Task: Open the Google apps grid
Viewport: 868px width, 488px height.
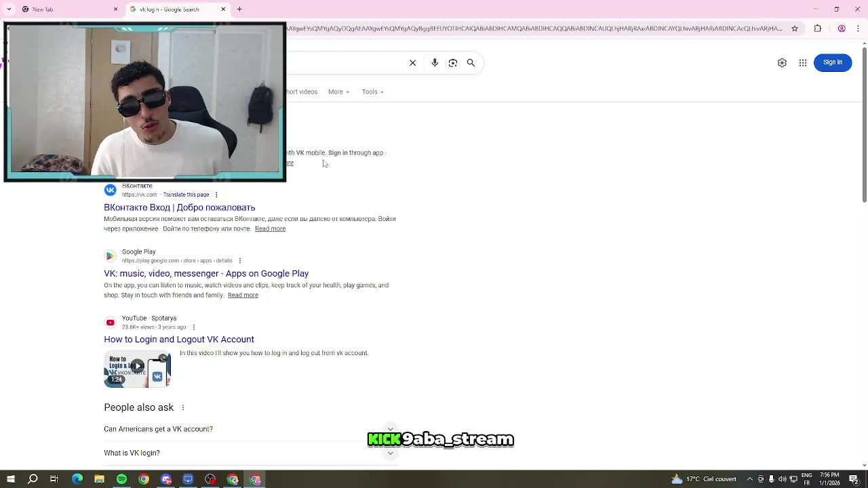Action: (803, 62)
